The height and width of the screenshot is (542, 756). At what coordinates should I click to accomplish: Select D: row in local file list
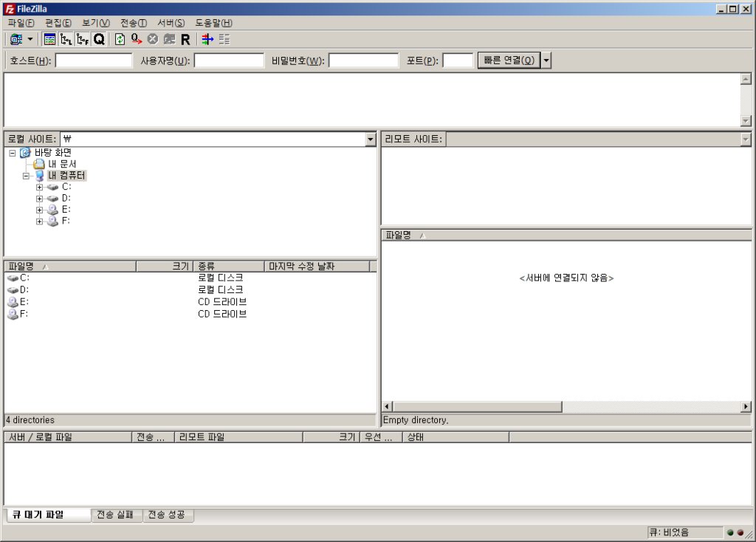point(190,289)
